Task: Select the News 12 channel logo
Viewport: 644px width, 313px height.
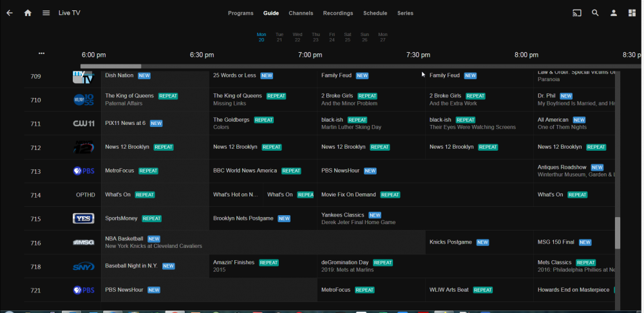Action: tap(83, 147)
